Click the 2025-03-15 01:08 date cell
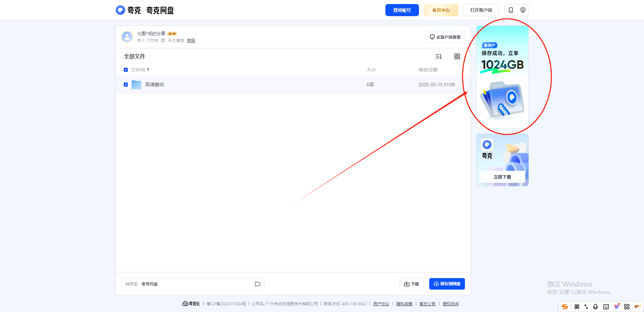 (x=437, y=85)
